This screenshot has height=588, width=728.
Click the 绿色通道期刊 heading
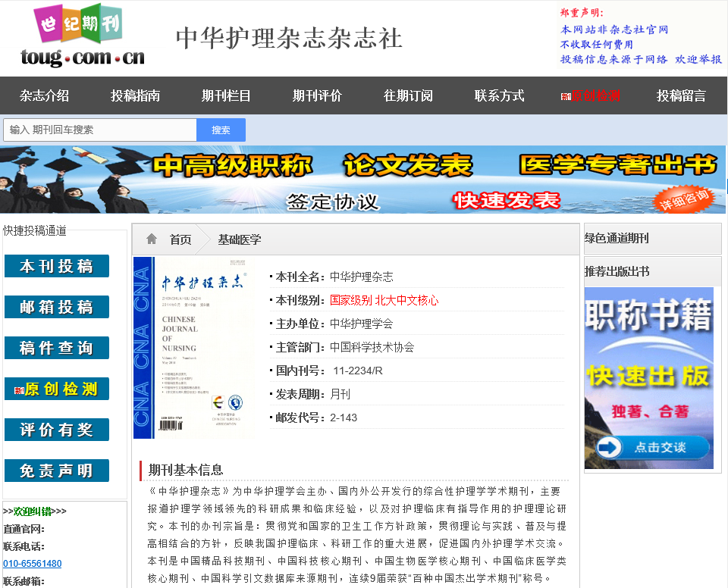pyautogui.click(x=617, y=238)
